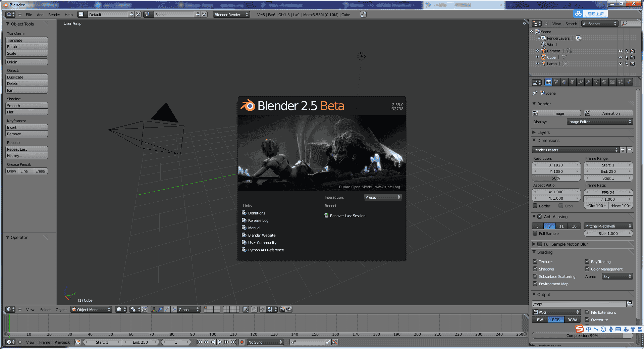Click the Physics properties tab icon
The width and height of the screenshot is (644, 349).
tap(629, 82)
